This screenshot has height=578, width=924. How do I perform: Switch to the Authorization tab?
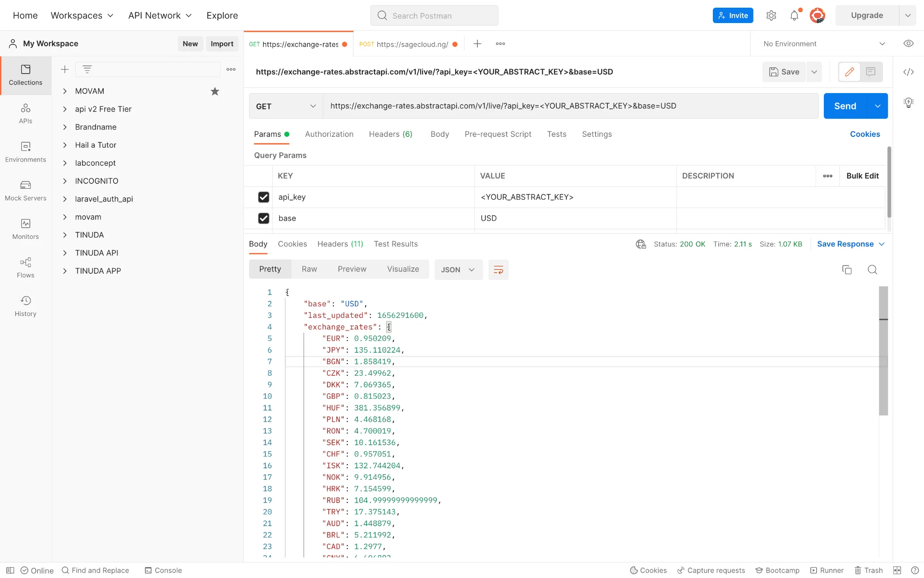329,134
